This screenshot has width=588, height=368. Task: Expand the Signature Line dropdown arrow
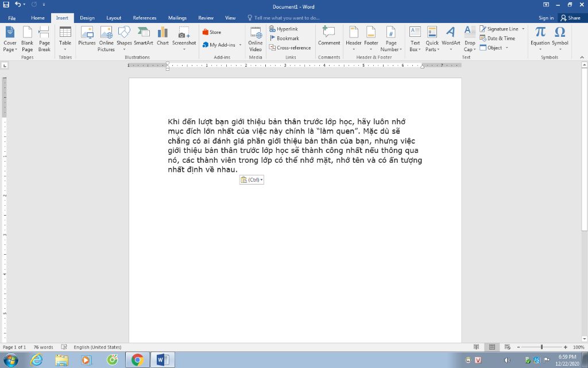523,29
